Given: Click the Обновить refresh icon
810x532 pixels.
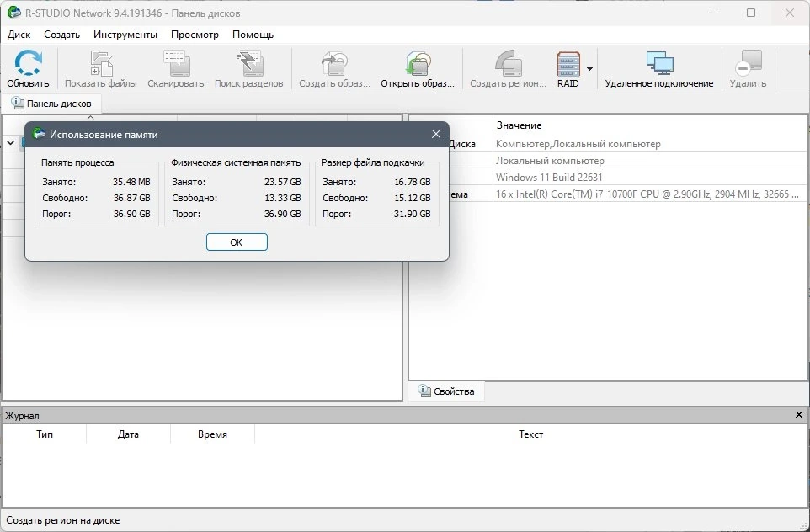Looking at the screenshot, I should (x=28, y=62).
